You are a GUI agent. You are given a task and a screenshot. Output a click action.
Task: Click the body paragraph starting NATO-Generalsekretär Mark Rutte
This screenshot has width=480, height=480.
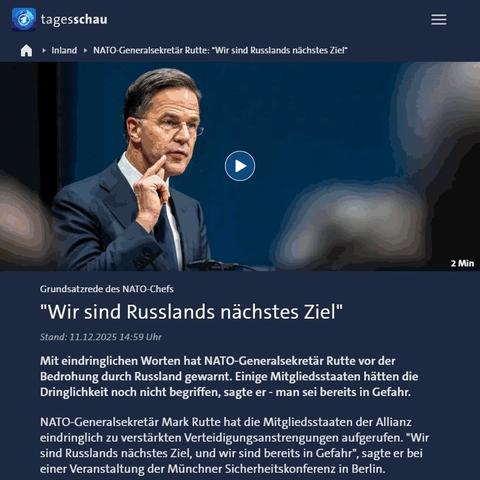point(234,445)
